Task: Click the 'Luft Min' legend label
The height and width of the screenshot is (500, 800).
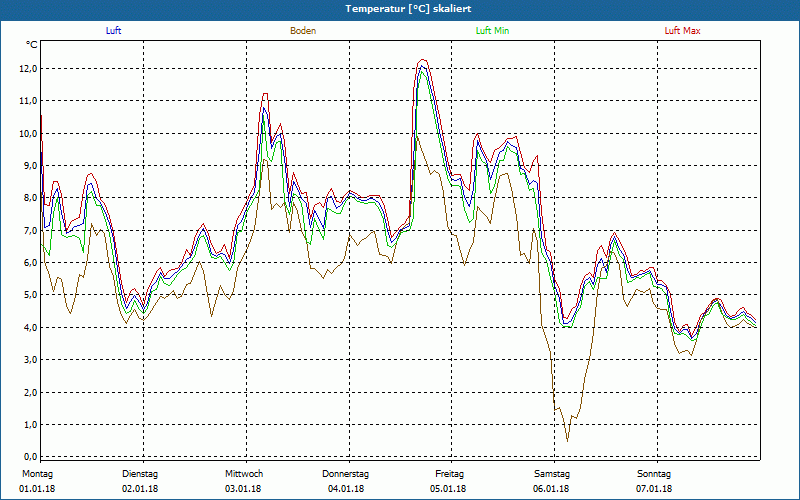Action: click(492, 31)
